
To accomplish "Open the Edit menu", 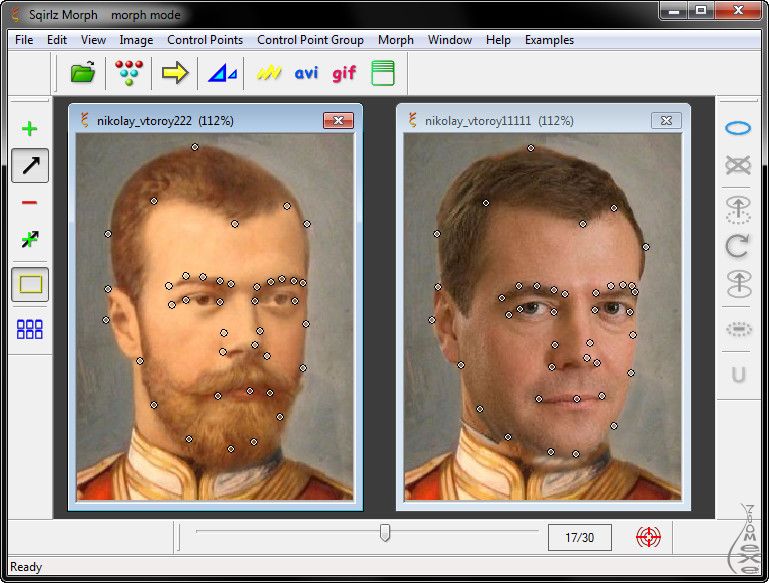I will point(57,40).
